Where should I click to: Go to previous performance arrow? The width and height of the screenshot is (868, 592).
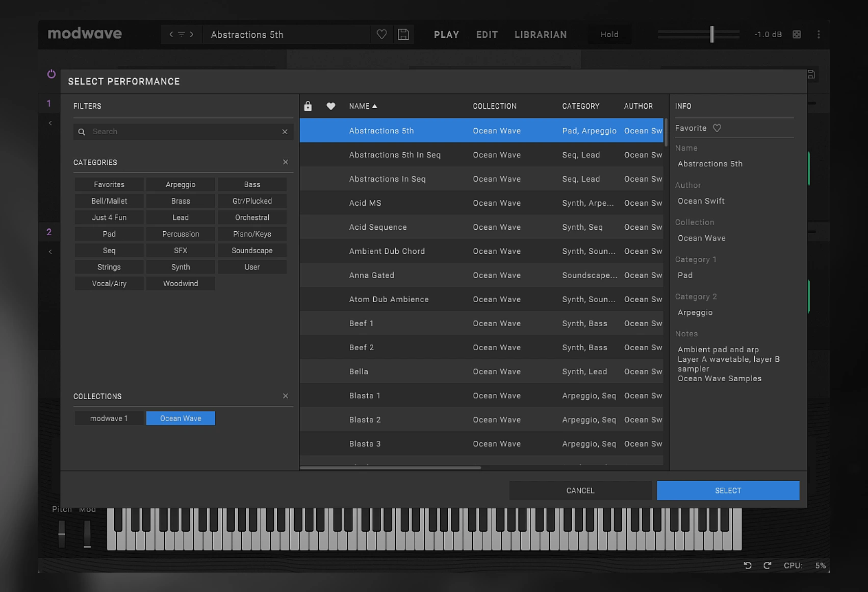171,34
